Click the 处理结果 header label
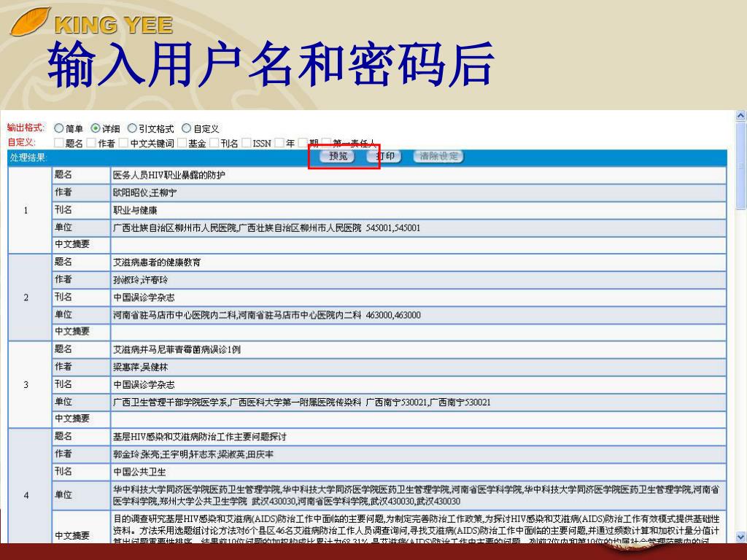The height and width of the screenshot is (560, 747). 28,157
